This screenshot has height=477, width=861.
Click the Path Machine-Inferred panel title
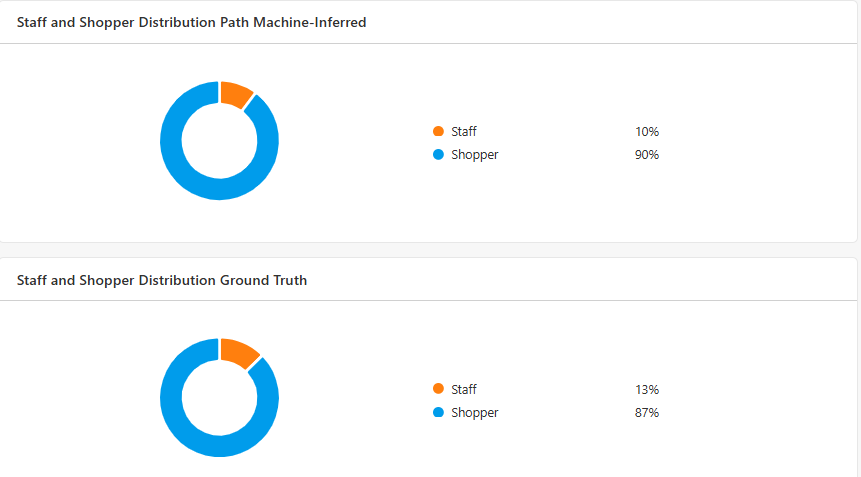click(x=191, y=22)
